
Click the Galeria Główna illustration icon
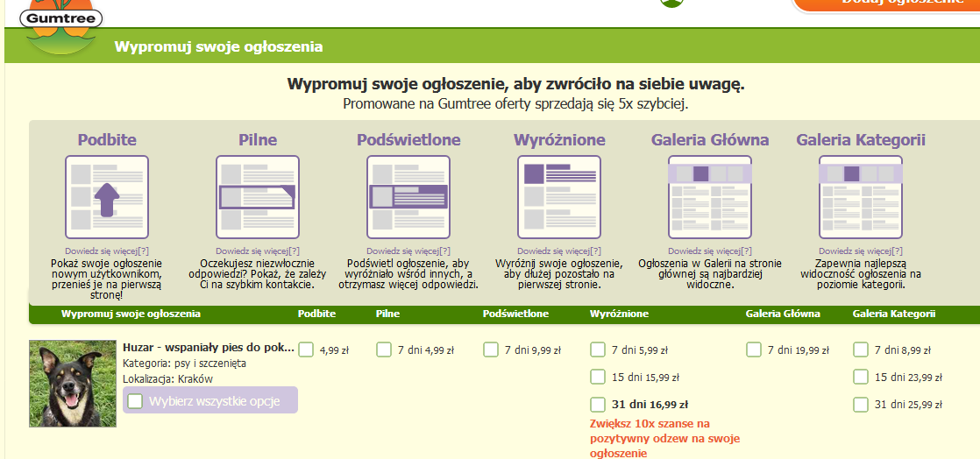coord(710,197)
